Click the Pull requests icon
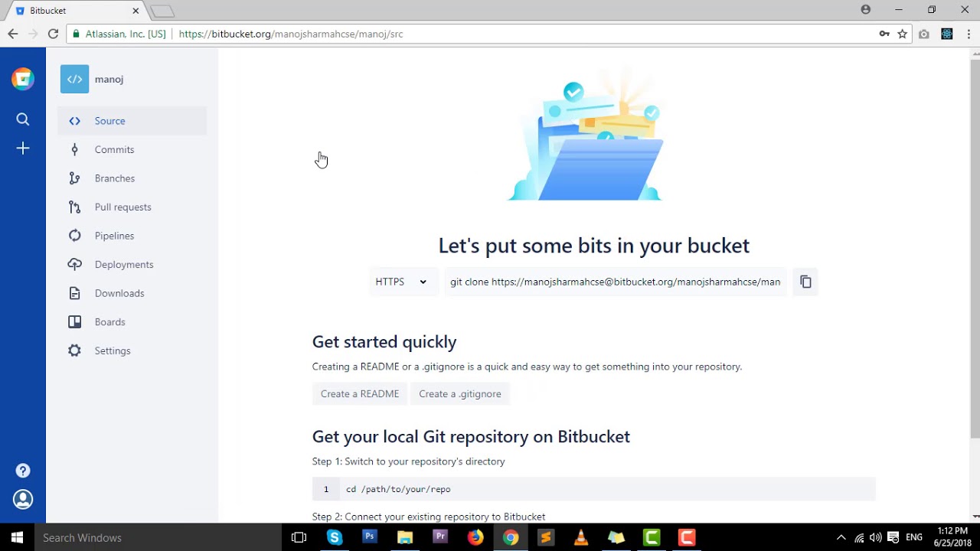 click(x=74, y=207)
